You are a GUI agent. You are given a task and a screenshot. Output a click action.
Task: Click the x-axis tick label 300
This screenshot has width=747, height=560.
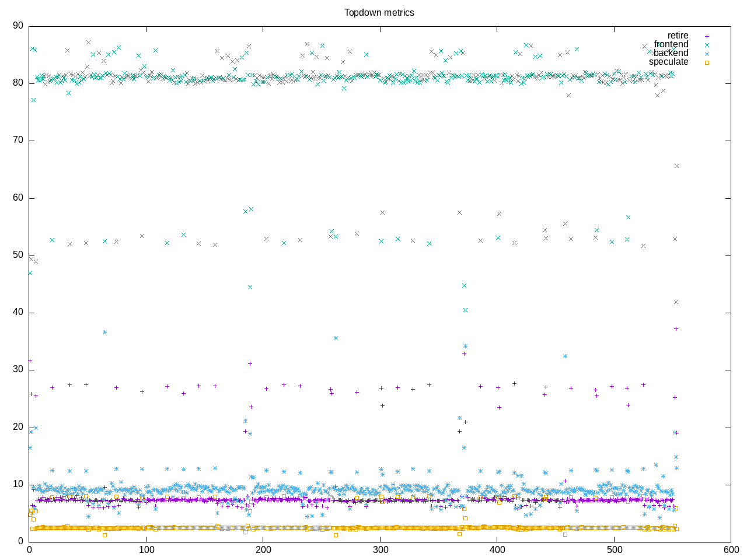pyautogui.click(x=380, y=549)
